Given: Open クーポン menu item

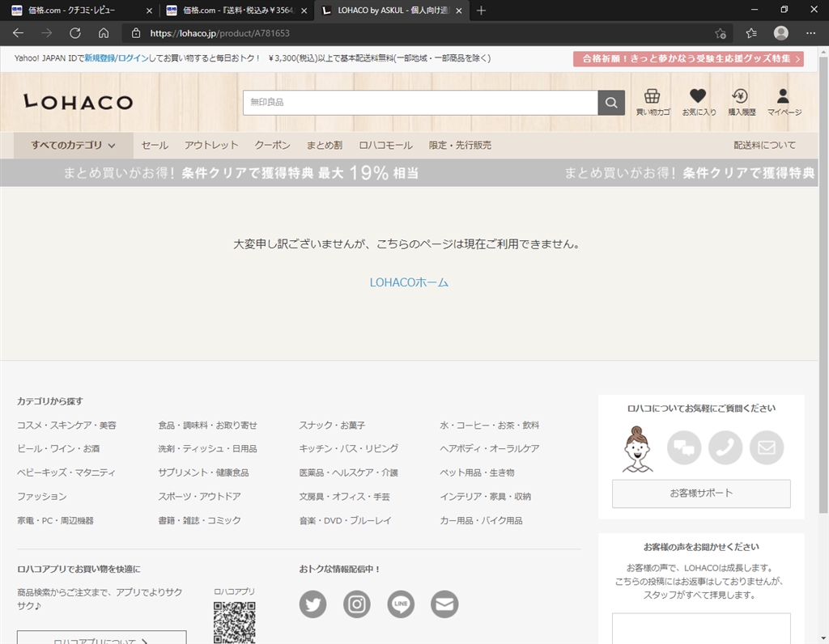Looking at the screenshot, I should tap(272, 146).
